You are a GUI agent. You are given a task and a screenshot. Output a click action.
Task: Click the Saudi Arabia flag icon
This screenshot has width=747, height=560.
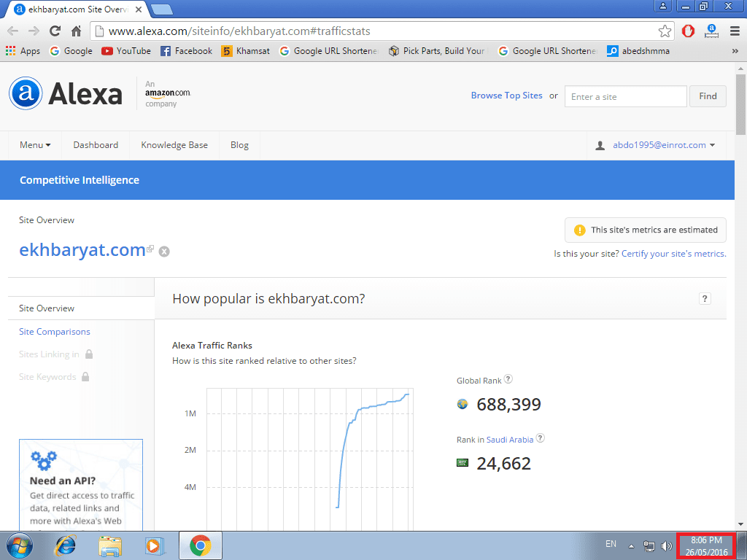click(x=462, y=462)
